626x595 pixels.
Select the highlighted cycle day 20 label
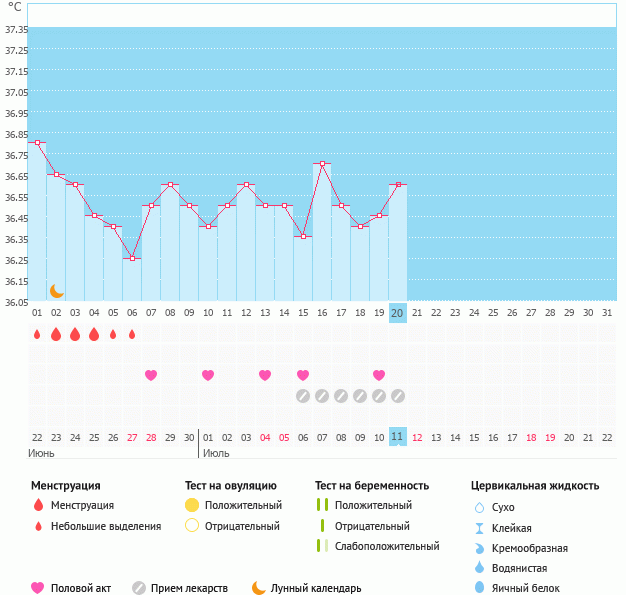398,313
